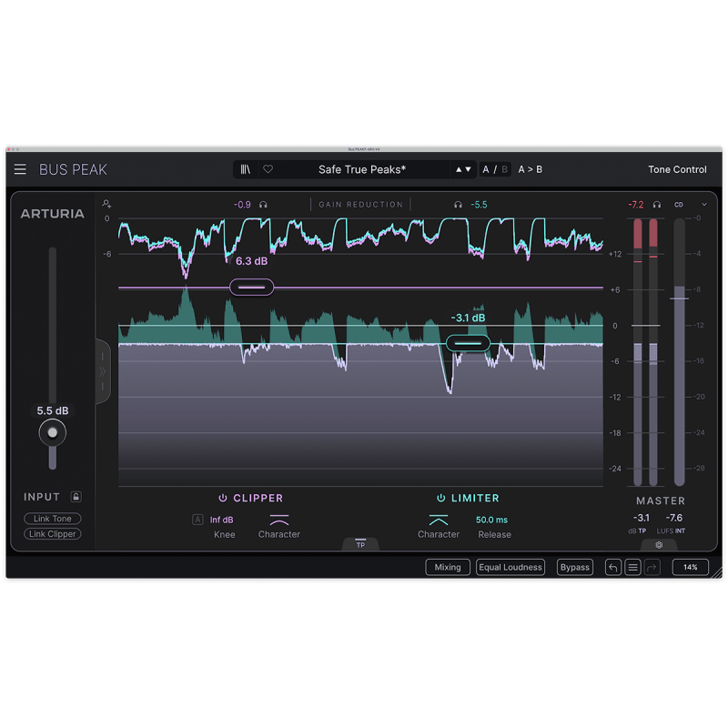This screenshot has height=728, width=728.
Task: Switch to preset slot B
Action: (504, 169)
